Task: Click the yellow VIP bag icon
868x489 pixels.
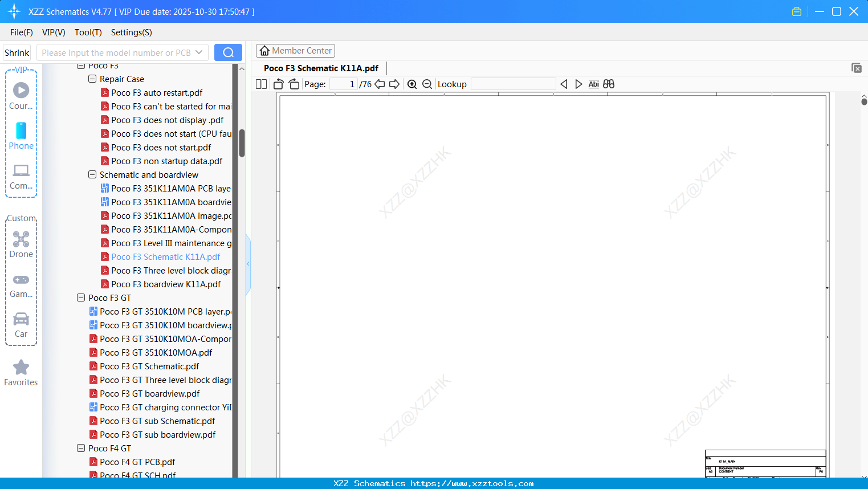Action: pyautogui.click(x=797, y=11)
